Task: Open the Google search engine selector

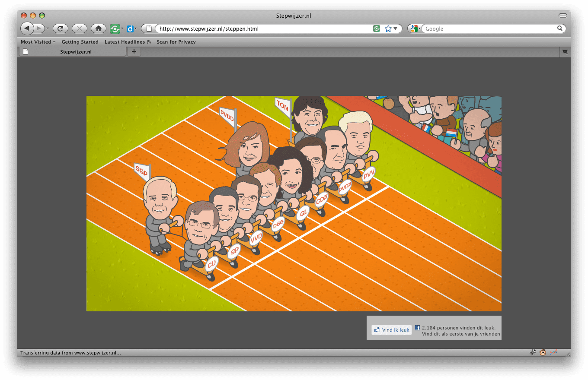Action: [x=415, y=28]
